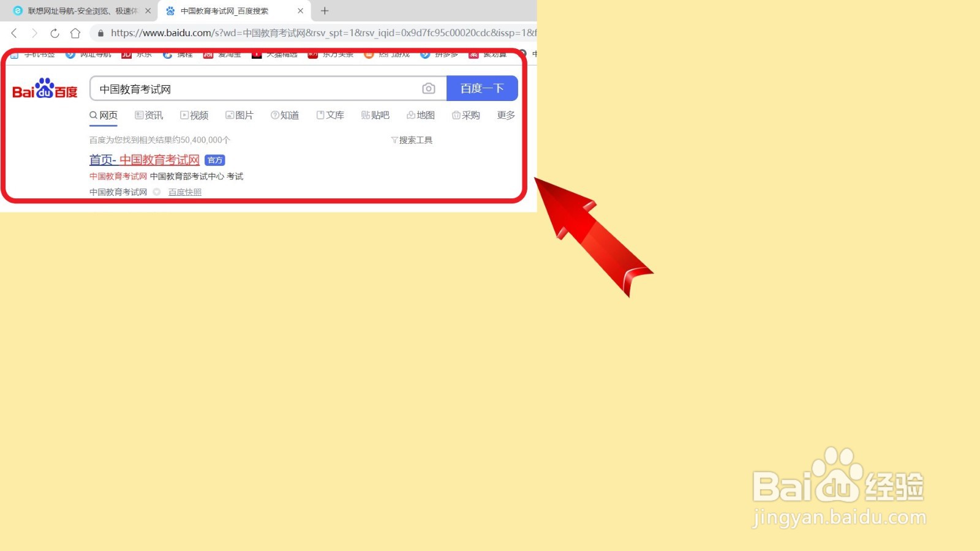The image size is (980, 551).
Task: Open the 文库 results tab
Action: 330,115
